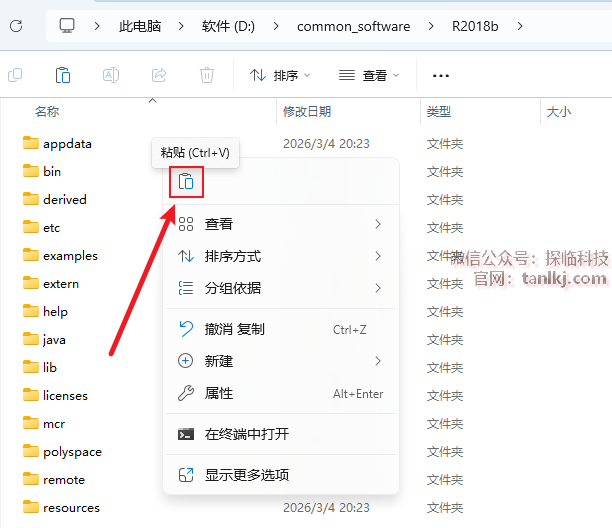Image resolution: width=612 pixels, height=528 pixels.
Task: Click the 文件夹 type cell of resources row
Action: pos(445,507)
